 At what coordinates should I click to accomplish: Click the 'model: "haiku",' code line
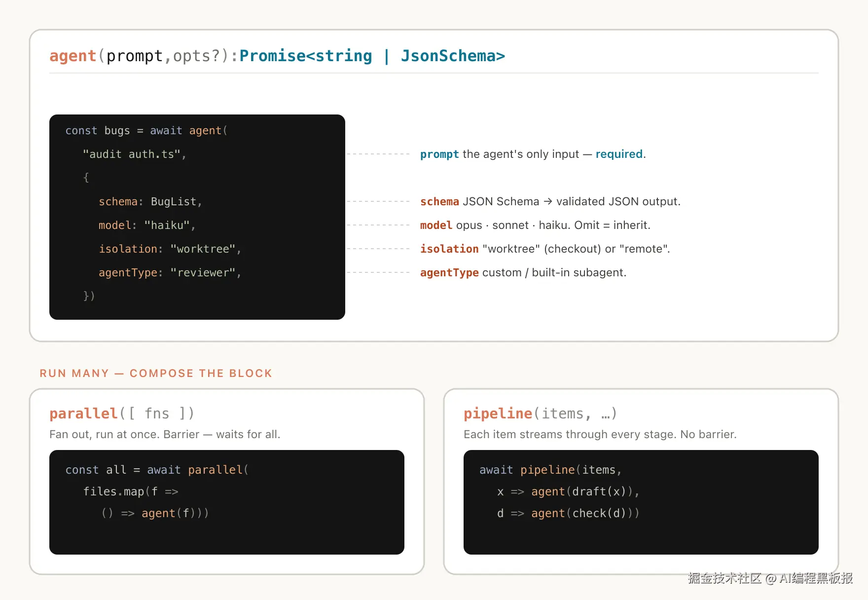(x=147, y=225)
